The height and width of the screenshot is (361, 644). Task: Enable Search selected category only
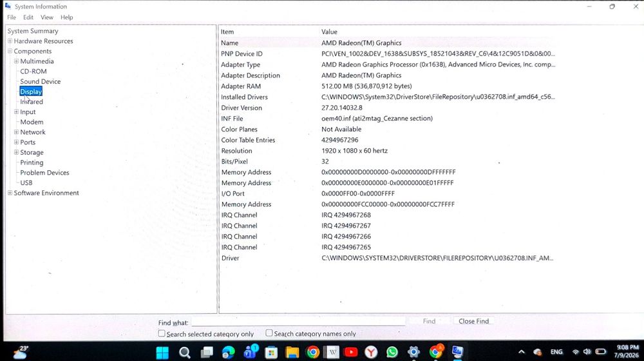tap(162, 333)
